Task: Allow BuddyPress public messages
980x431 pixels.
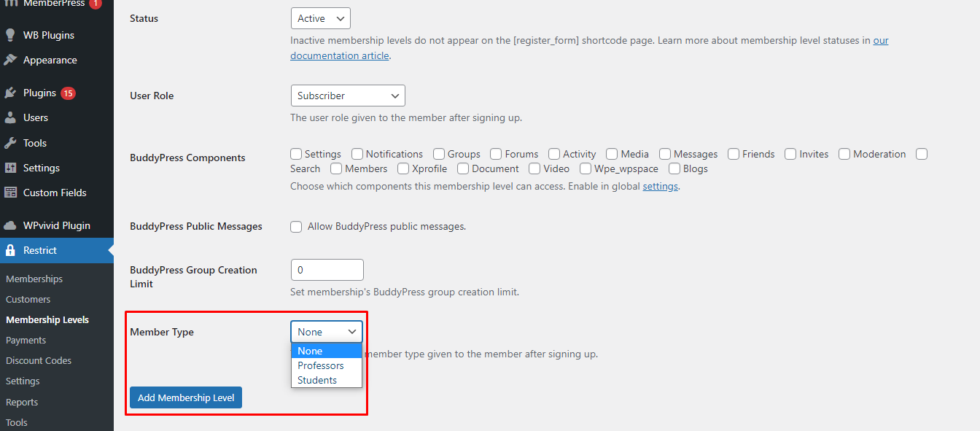Action: (x=296, y=227)
